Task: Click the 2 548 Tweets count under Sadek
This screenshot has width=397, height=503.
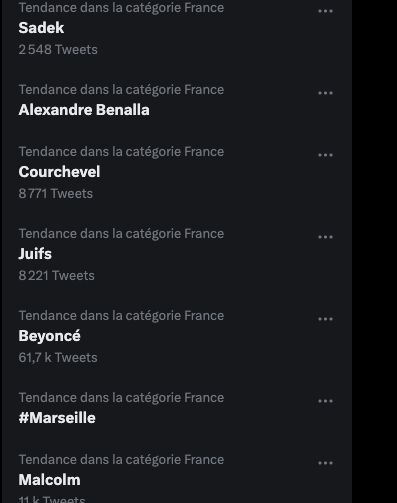Action: pos(58,50)
